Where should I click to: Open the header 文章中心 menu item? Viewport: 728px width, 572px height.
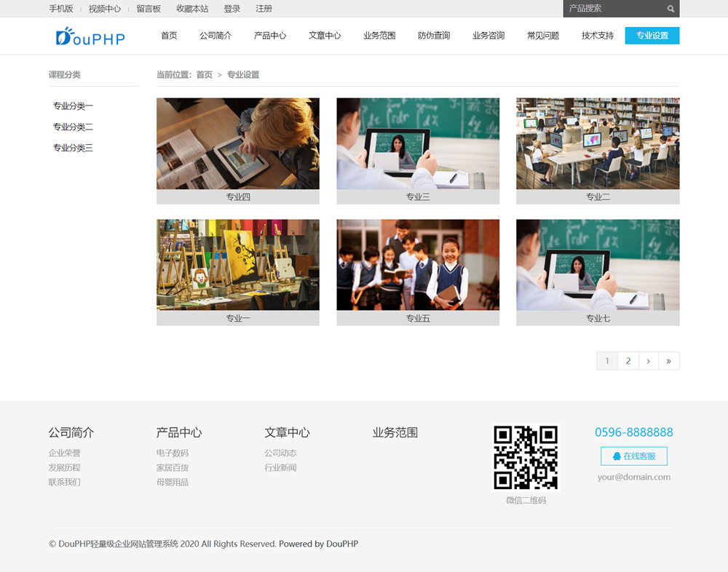[x=325, y=35]
